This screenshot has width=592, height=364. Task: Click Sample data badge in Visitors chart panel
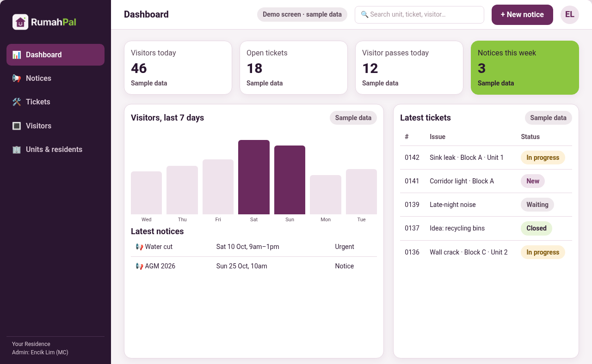click(x=353, y=118)
